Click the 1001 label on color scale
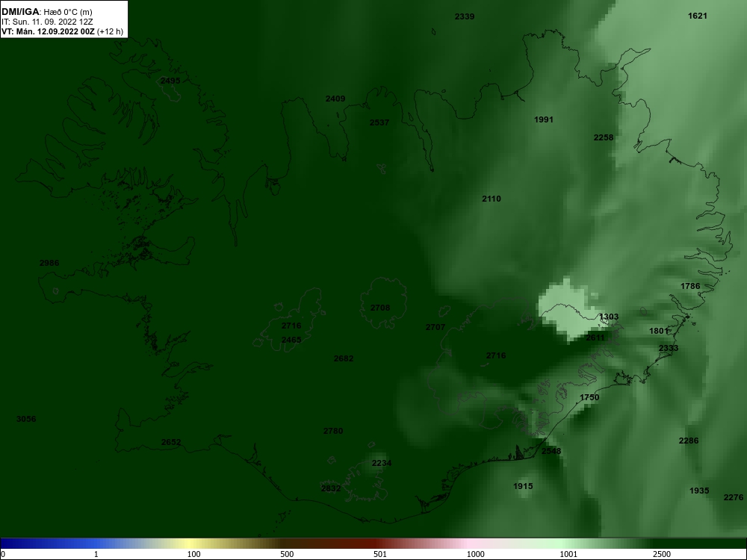 [568, 554]
